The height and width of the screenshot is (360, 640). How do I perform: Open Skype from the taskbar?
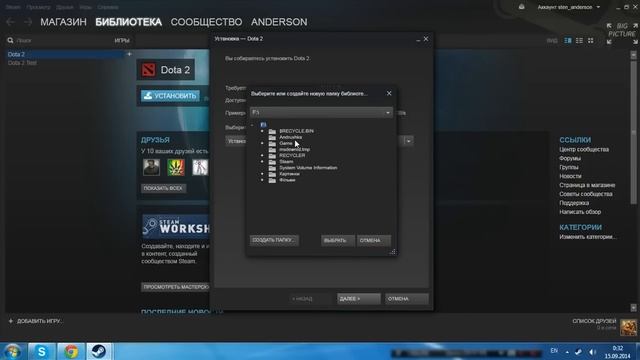pyautogui.click(x=42, y=351)
